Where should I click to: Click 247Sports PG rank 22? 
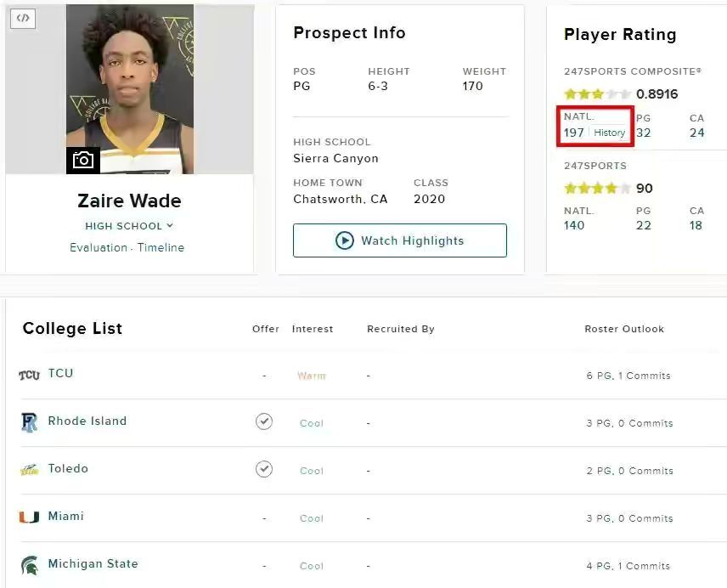644,225
